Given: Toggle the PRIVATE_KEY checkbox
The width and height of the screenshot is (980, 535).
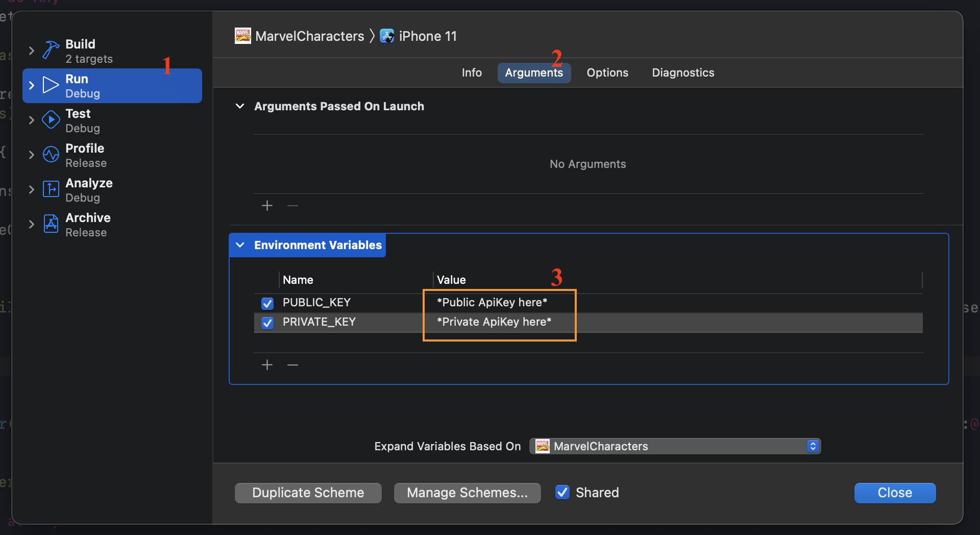Looking at the screenshot, I should click(267, 323).
